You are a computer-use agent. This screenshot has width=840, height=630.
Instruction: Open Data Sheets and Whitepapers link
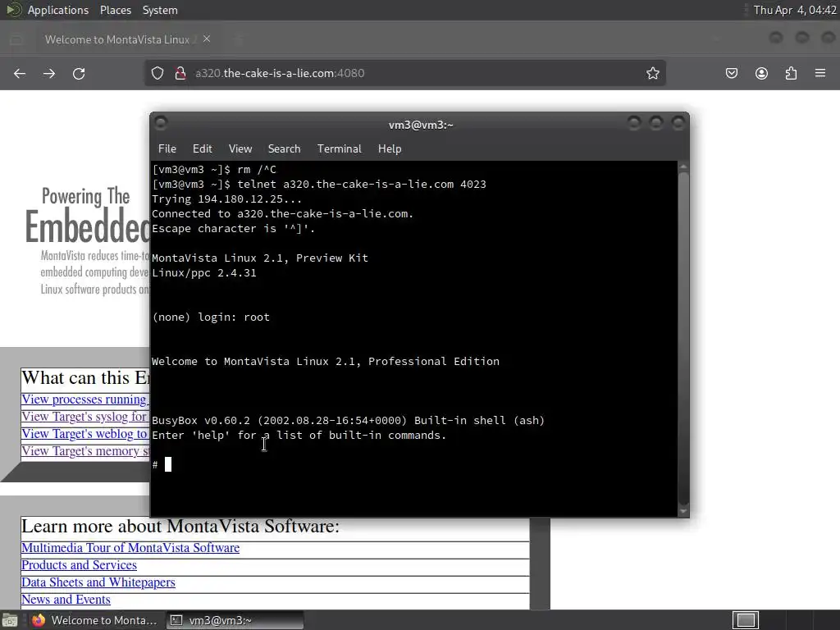pos(98,582)
